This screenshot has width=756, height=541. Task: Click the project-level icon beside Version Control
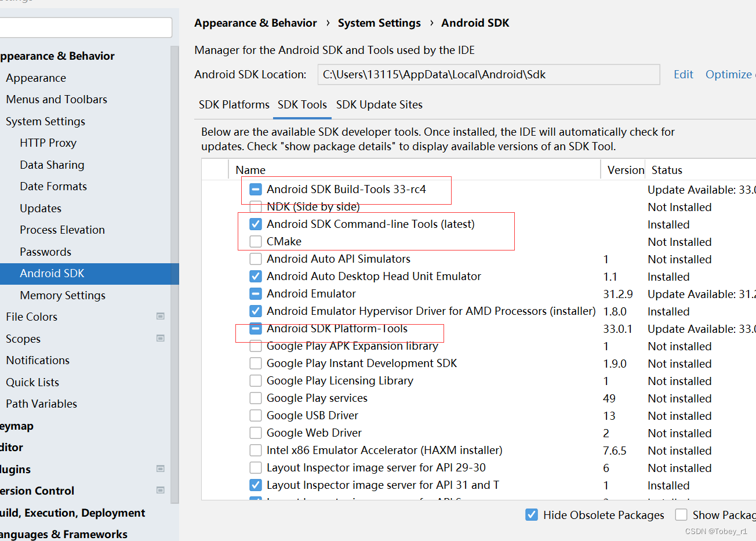(161, 490)
